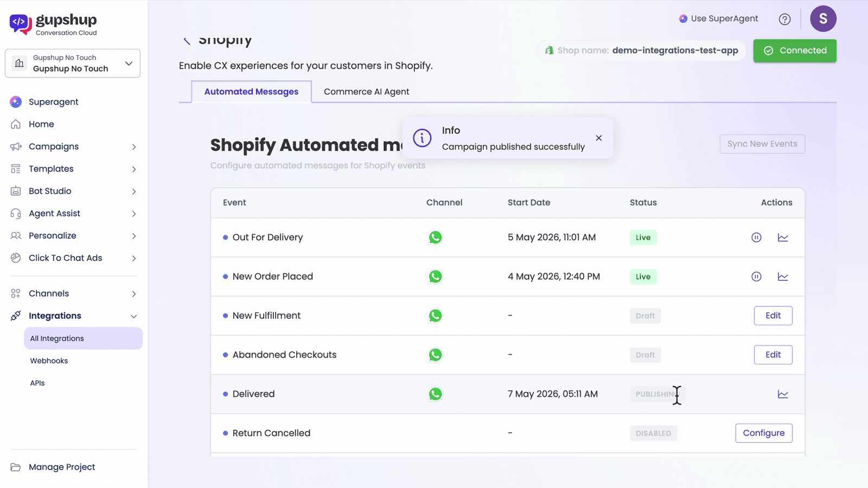868x488 pixels.
Task: Switch to the Automated Messages tab
Action: click(x=251, y=92)
